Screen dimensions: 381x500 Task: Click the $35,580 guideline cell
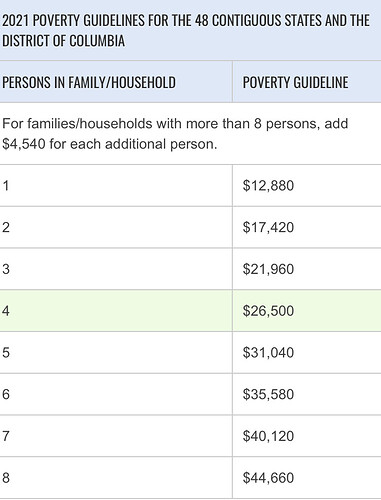coord(307,394)
